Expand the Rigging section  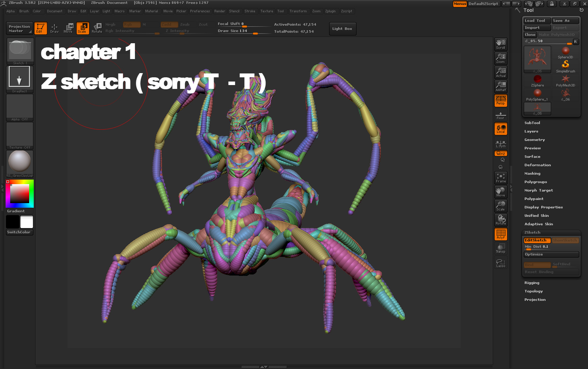click(532, 283)
